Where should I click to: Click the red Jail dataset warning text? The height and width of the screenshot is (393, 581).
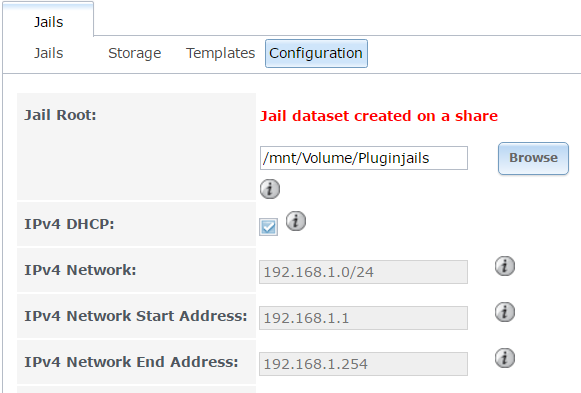coord(379,116)
